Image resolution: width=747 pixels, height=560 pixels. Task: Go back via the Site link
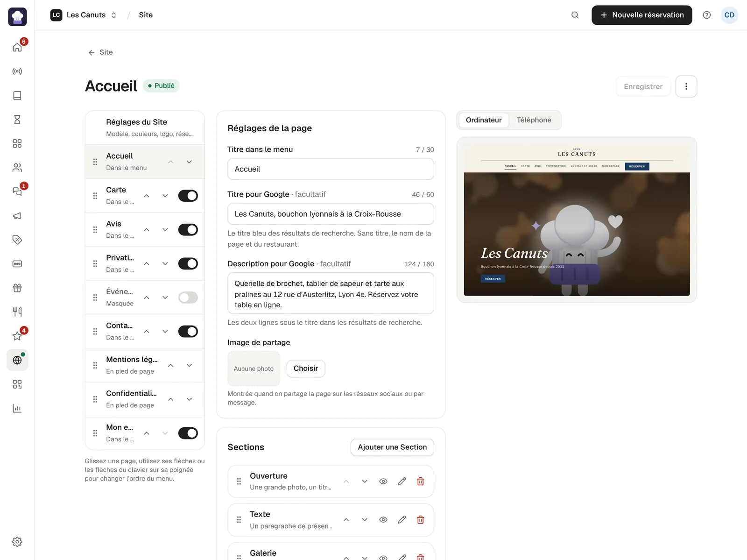(100, 52)
